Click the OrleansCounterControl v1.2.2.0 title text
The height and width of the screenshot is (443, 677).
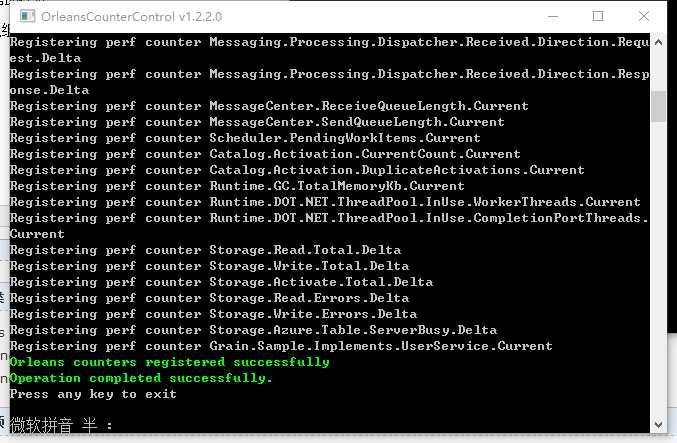click(119, 16)
